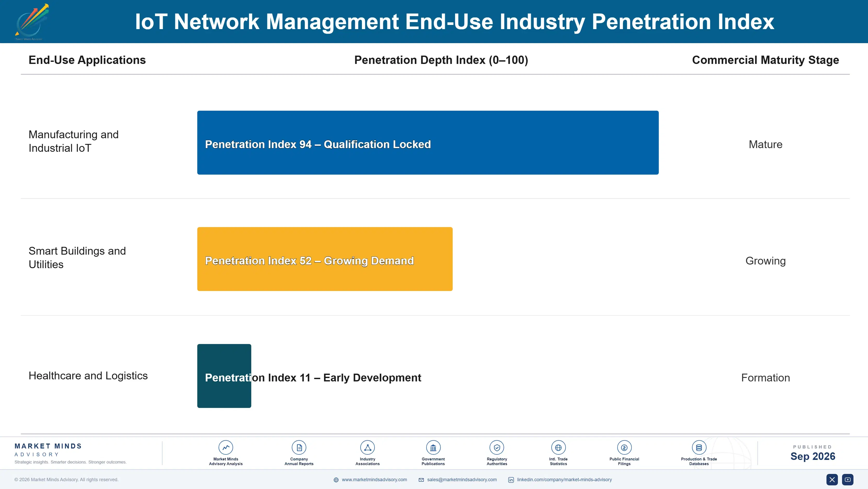The image size is (868, 489).
Task: Click the Intl. Trade Statistics caption
Action: 558,461
